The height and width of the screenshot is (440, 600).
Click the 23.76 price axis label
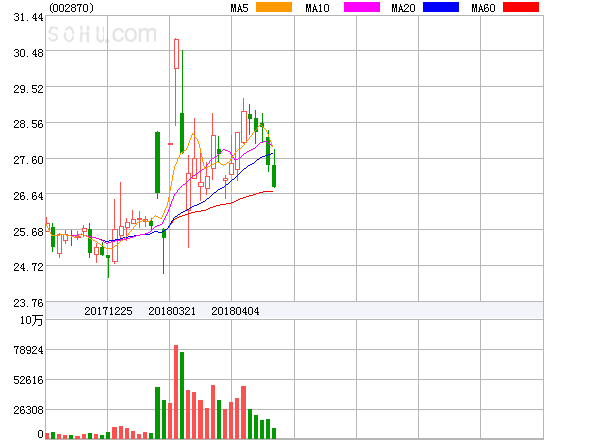point(28,303)
